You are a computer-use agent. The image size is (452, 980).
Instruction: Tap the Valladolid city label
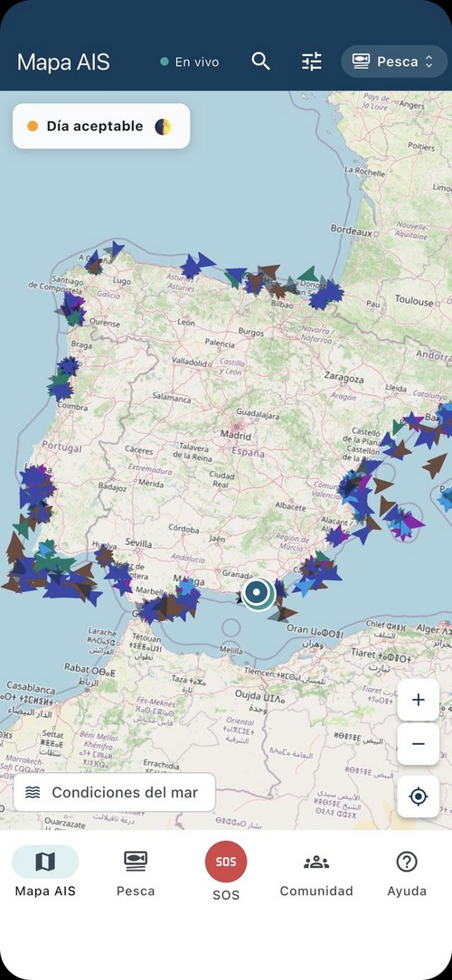pyautogui.click(x=190, y=362)
